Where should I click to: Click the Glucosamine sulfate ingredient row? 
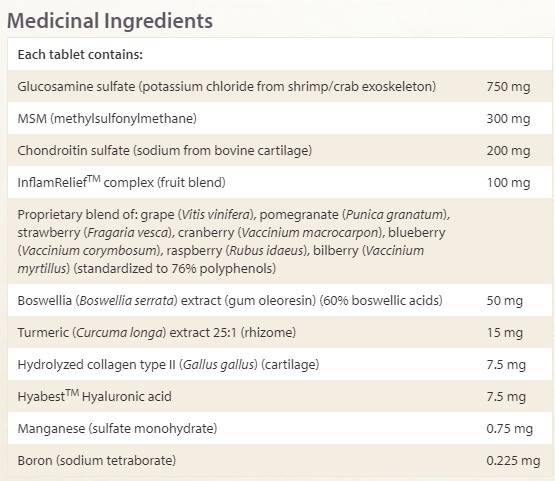(280, 86)
